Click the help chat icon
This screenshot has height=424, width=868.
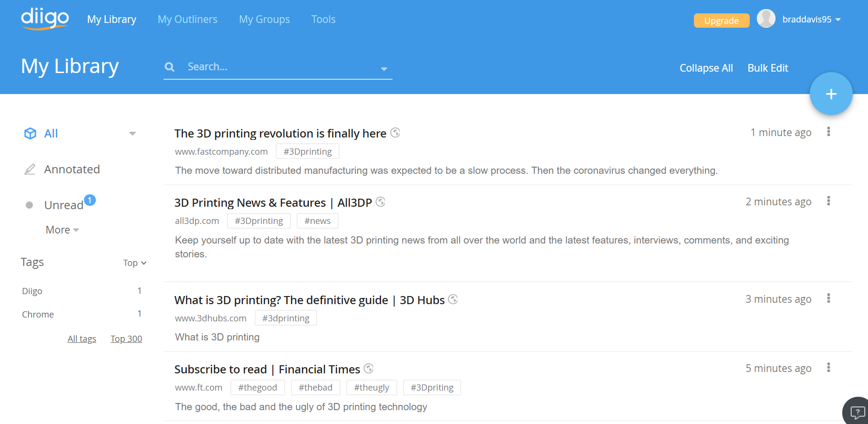857,412
